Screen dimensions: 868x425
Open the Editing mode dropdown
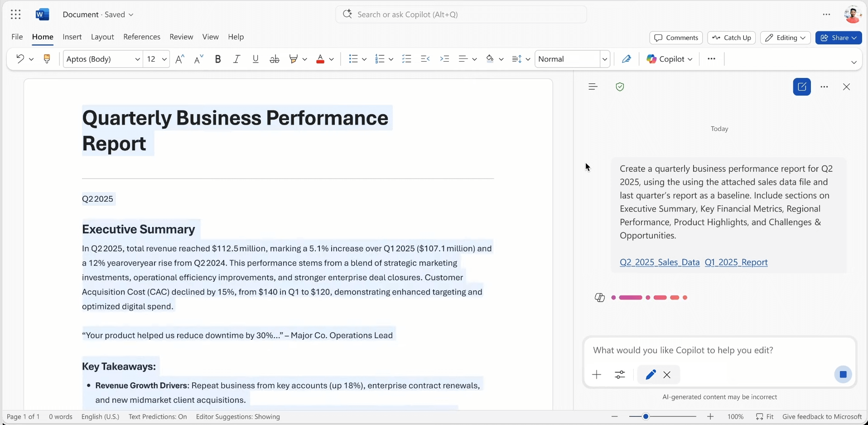click(x=785, y=38)
